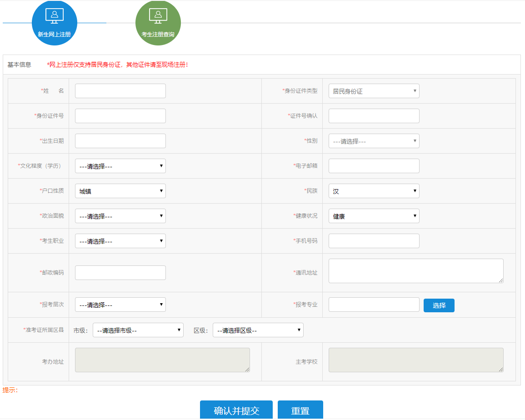Expand the 政治面貌 dropdown

[x=120, y=216]
